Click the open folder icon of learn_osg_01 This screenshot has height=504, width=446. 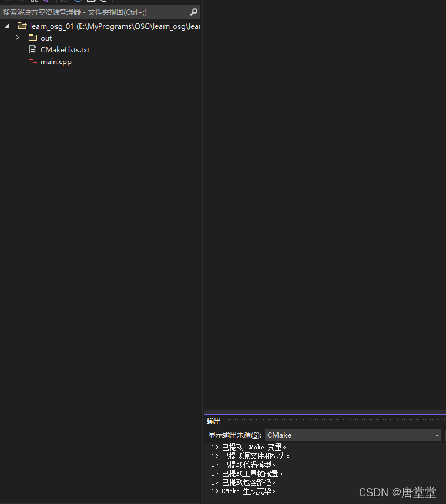coord(22,26)
